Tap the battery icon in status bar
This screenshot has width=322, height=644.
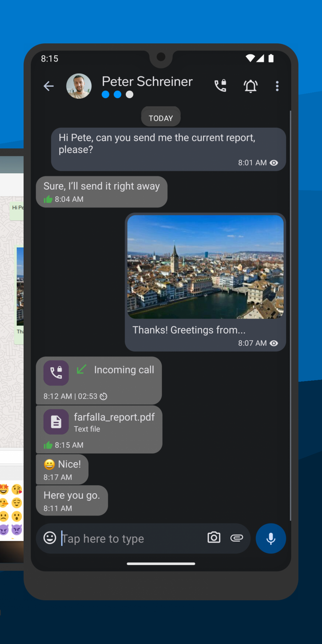271,58
